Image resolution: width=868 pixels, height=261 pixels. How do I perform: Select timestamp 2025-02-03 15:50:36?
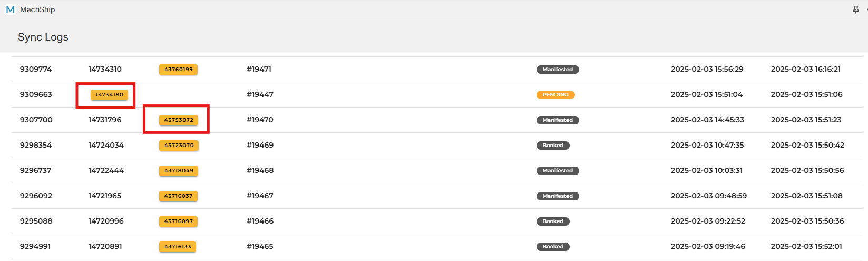pos(807,221)
